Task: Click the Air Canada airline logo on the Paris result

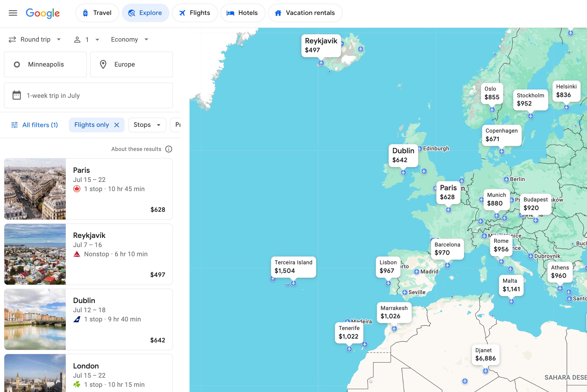Action: click(x=77, y=189)
